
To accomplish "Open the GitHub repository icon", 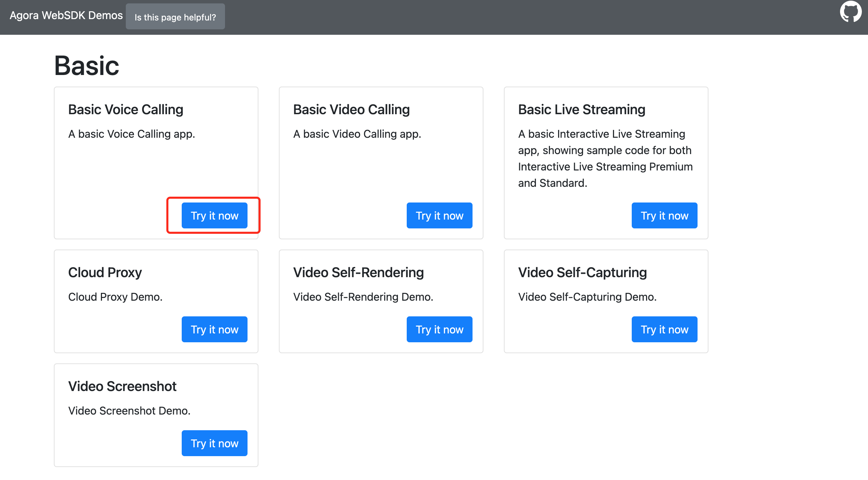I will [x=851, y=12].
